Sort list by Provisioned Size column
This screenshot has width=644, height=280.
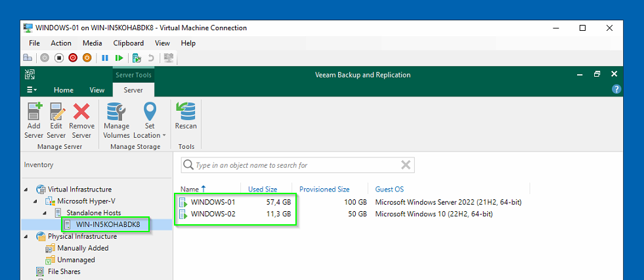(x=324, y=190)
